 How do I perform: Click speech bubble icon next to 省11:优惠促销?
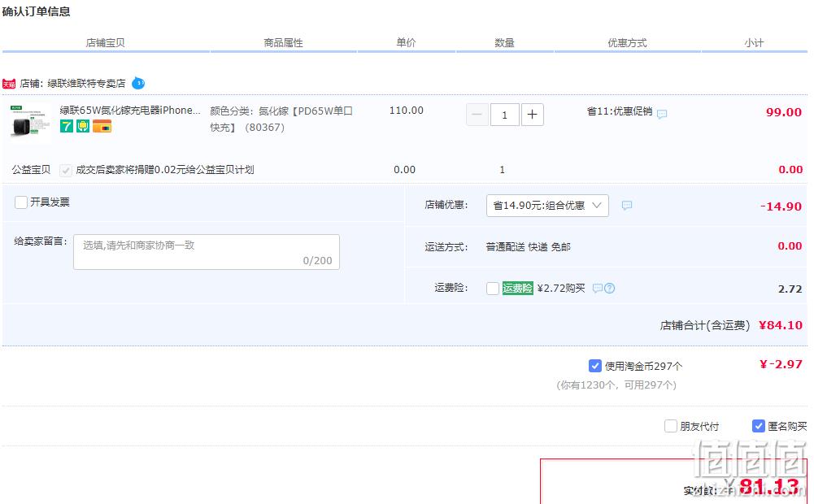(x=662, y=114)
